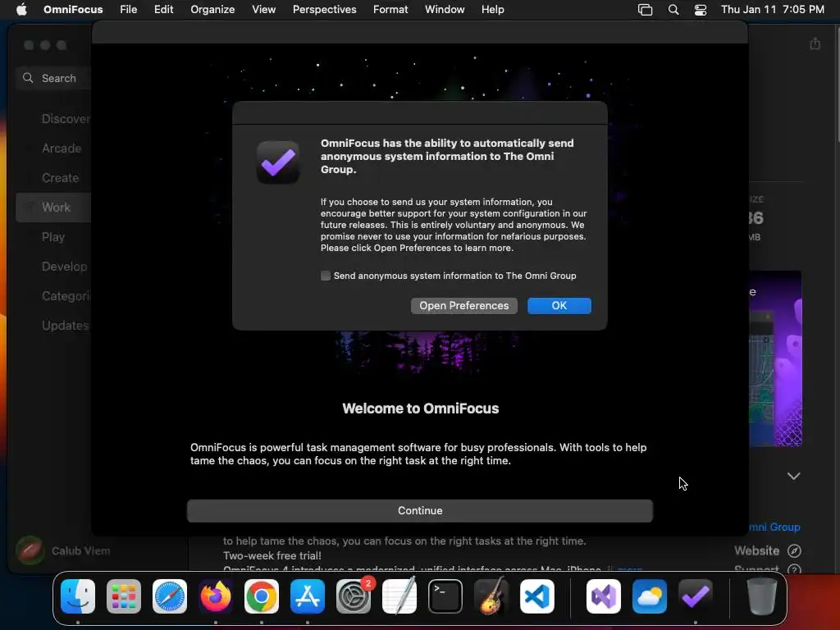Check the Send anonymous system information checkbox
840x630 pixels.
[x=325, y=276]
